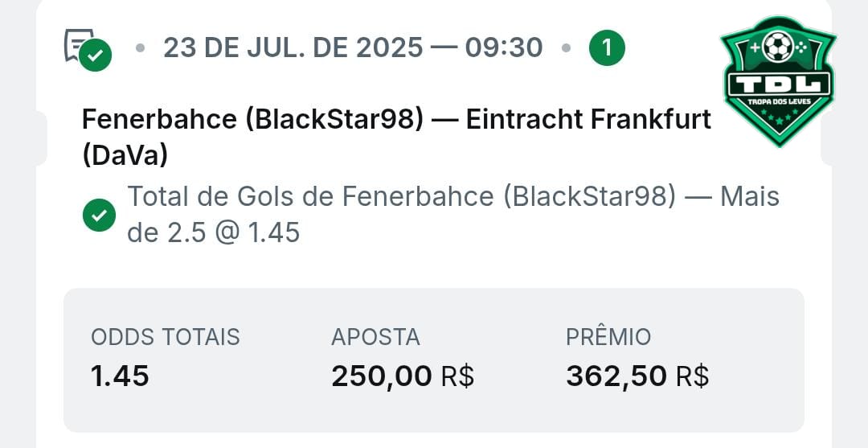868x448 pixels.
Task: Click the green badge showing number 1
Action: pos(607,48)
